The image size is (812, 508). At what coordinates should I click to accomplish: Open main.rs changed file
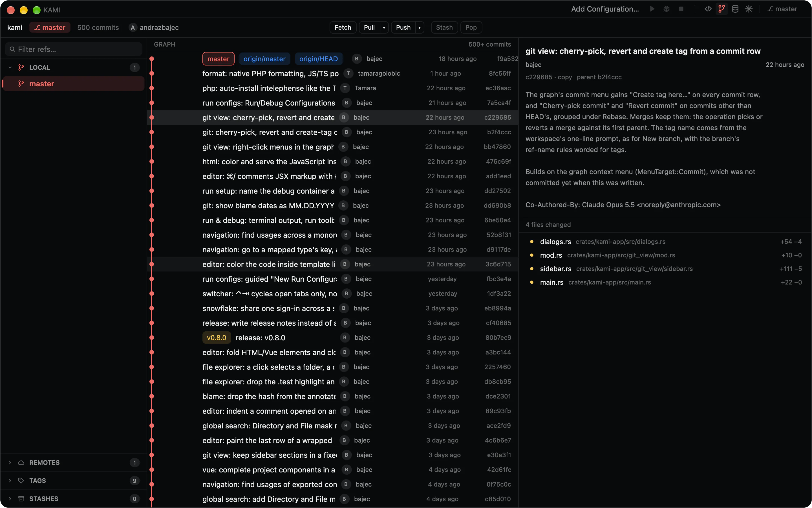click(x=665, y=283)
